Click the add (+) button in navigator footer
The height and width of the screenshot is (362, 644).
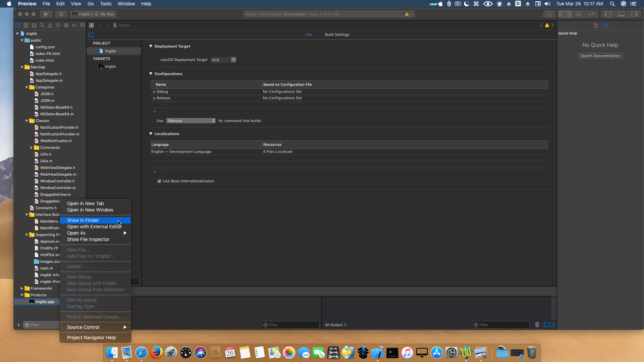(x=18, y=325)
